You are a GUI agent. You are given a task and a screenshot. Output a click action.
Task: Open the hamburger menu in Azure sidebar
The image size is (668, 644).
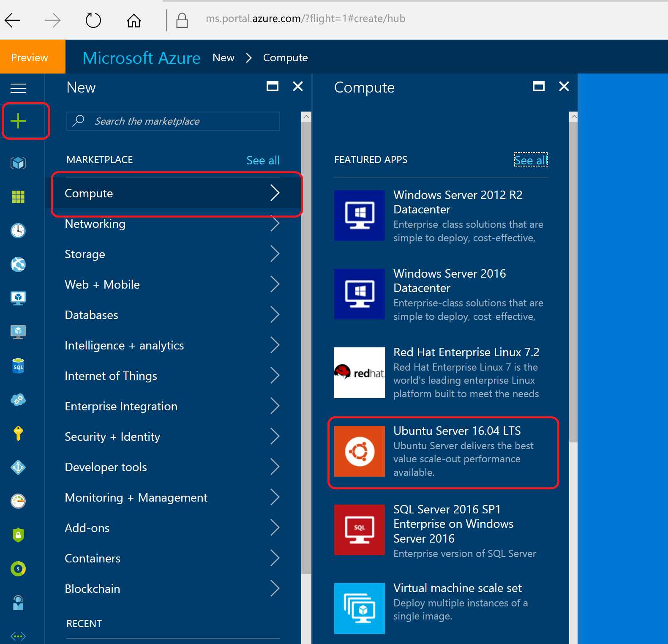point(18,88)
